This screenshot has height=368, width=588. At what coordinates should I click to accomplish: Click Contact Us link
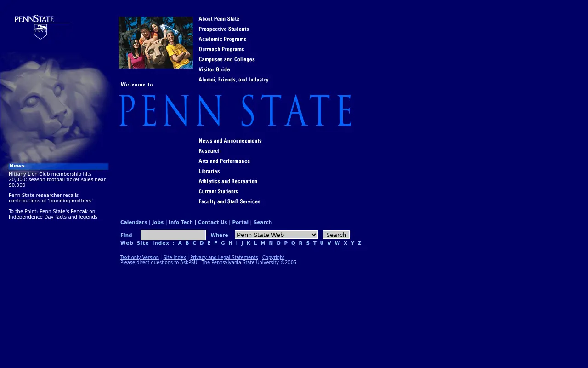tap(212, 222)
